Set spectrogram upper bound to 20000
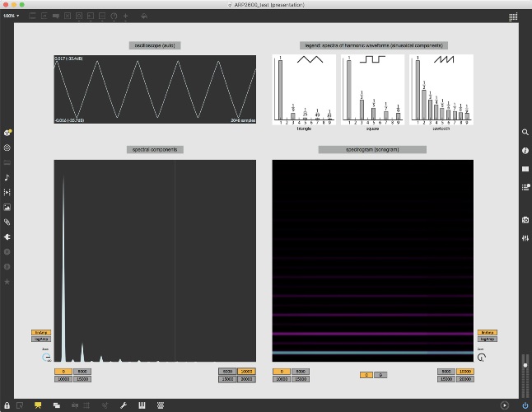Screen dimensions: 532x412 [x=465, y=379]
